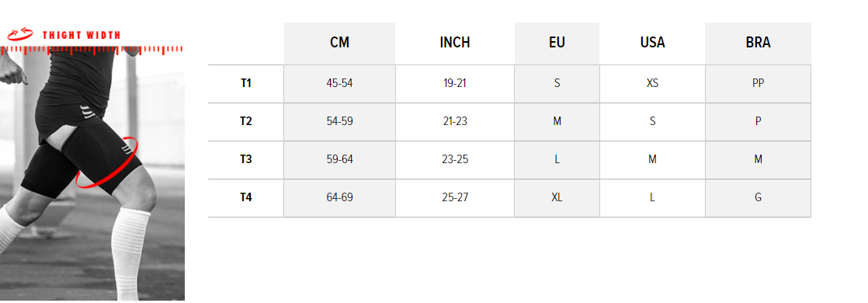Select the INCH column header
The image size is (868, 303).
point(455,43)
